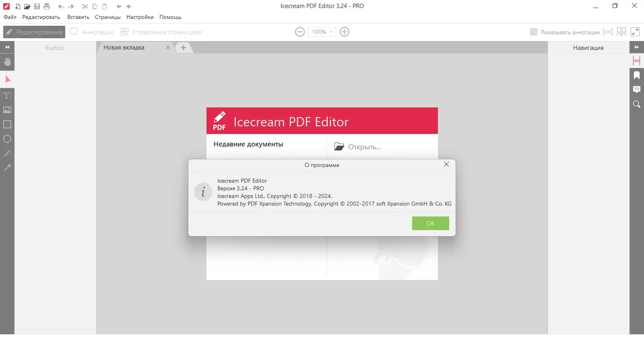Image resolution: width=644 pixels, height=346 pixels.
Task: Click the Powered by PDF Xpansion line
Action: pyautogui.click(x=334, y=204)
